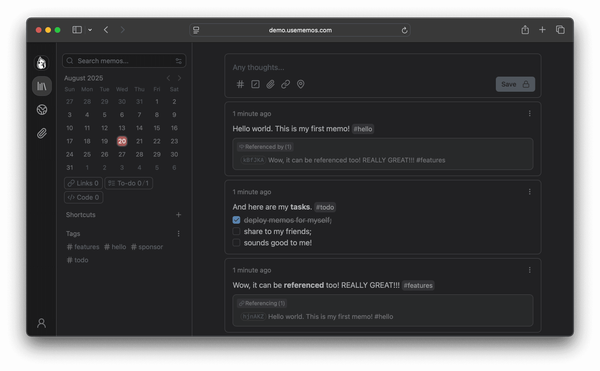The height and width of the screenshot is (371, 600).
Task: Go to previous month in calendar
Action: (x=168, y=78)
